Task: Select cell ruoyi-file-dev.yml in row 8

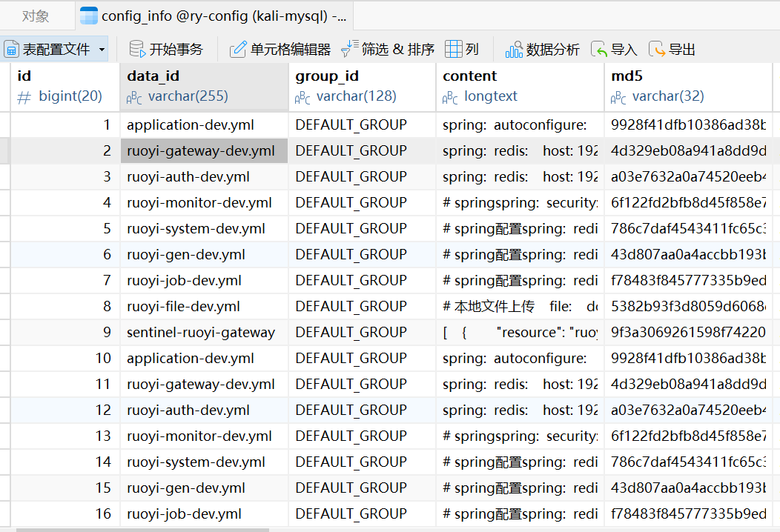Action: 204,306
